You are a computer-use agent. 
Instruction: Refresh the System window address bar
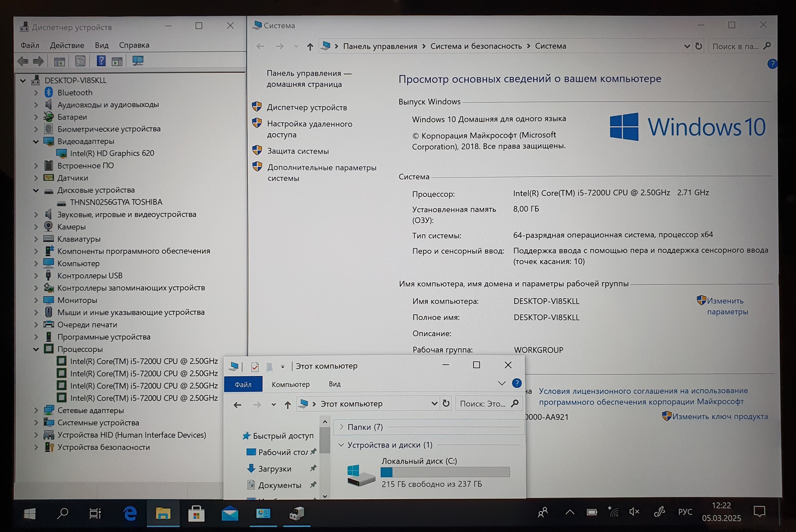(x=698, y=46)
